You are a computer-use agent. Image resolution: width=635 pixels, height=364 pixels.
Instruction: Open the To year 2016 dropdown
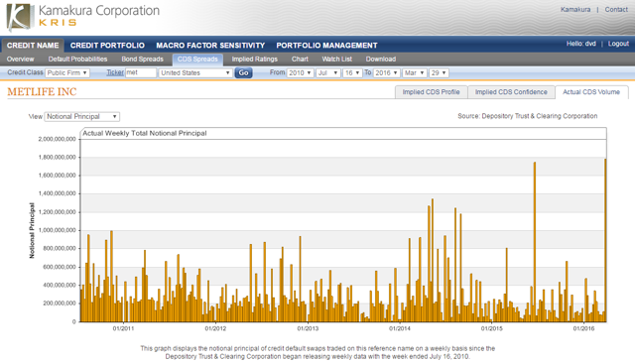[x=387, y=72]
